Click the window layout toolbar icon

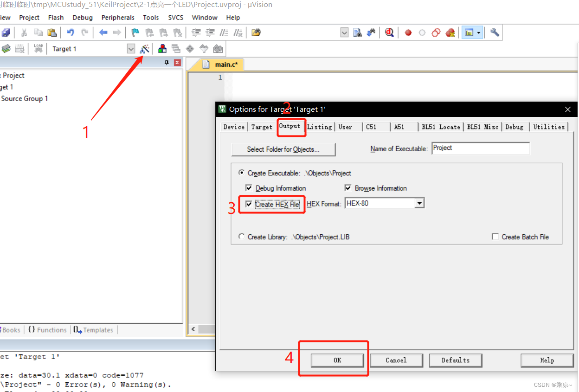469,32
